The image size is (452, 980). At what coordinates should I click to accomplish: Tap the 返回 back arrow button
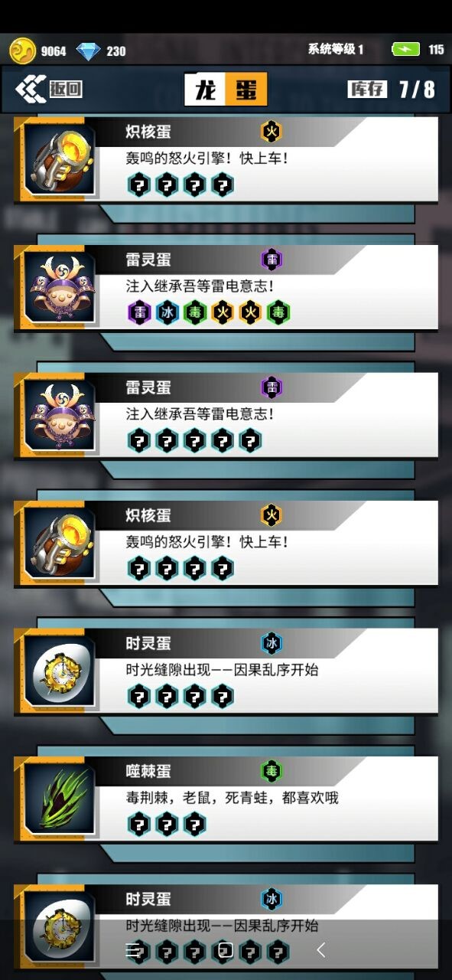pyautogui.click(x=48, y=89)
